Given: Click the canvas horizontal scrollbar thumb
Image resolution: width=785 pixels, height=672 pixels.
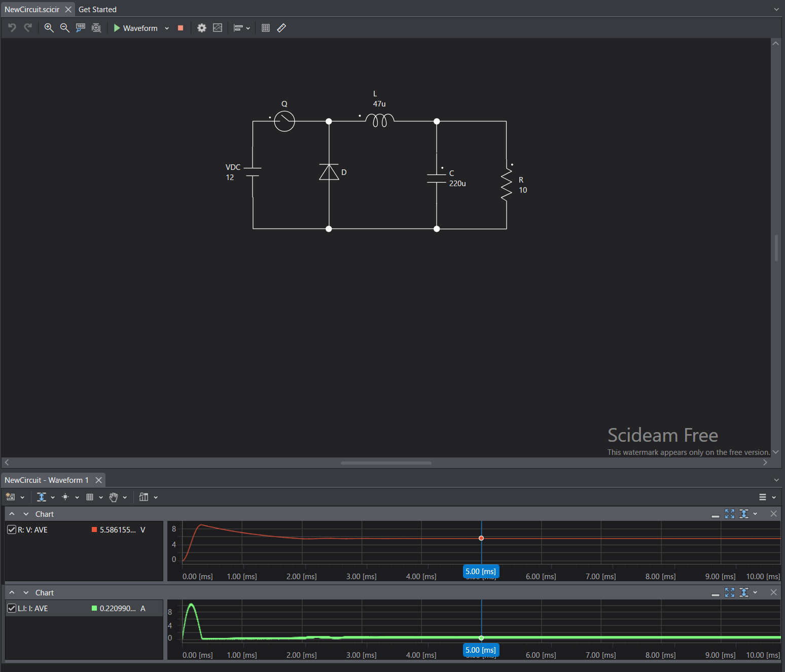Looking at the screenshot, I should (386, 463).
